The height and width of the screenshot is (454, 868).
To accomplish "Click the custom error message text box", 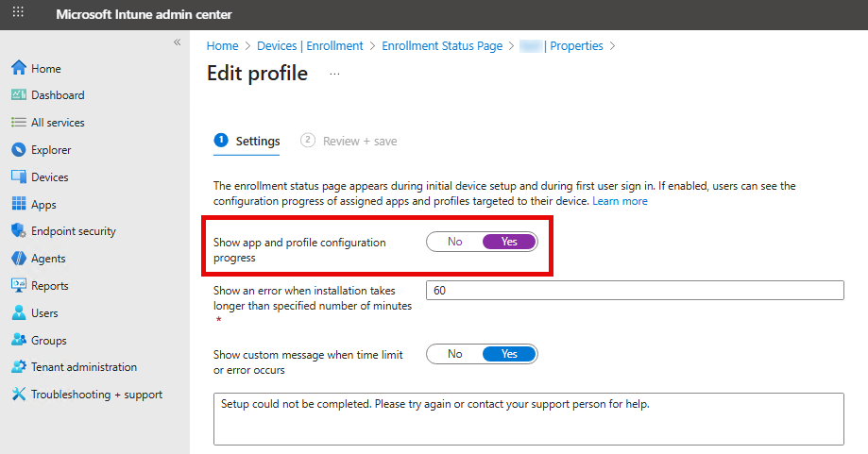I will [x=529, y=419].
